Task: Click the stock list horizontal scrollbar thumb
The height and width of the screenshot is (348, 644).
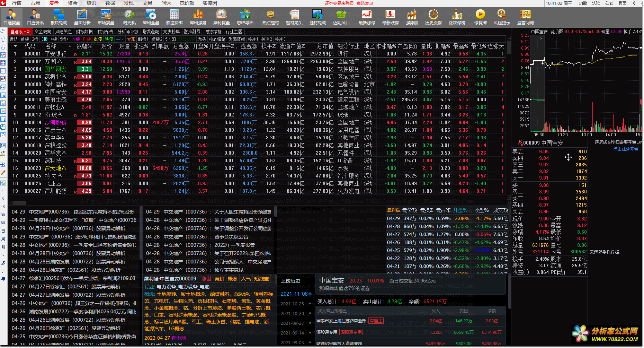Action: (19, 203)
